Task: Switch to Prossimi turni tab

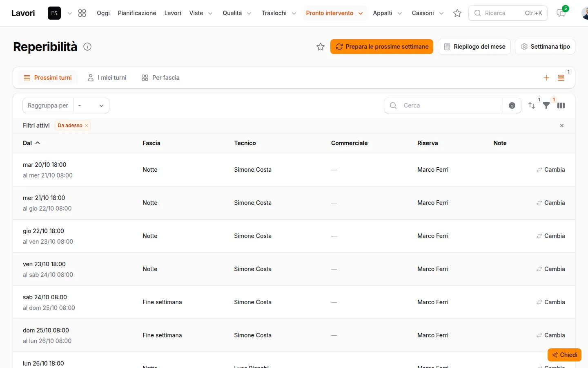Action: pos(48,78)
